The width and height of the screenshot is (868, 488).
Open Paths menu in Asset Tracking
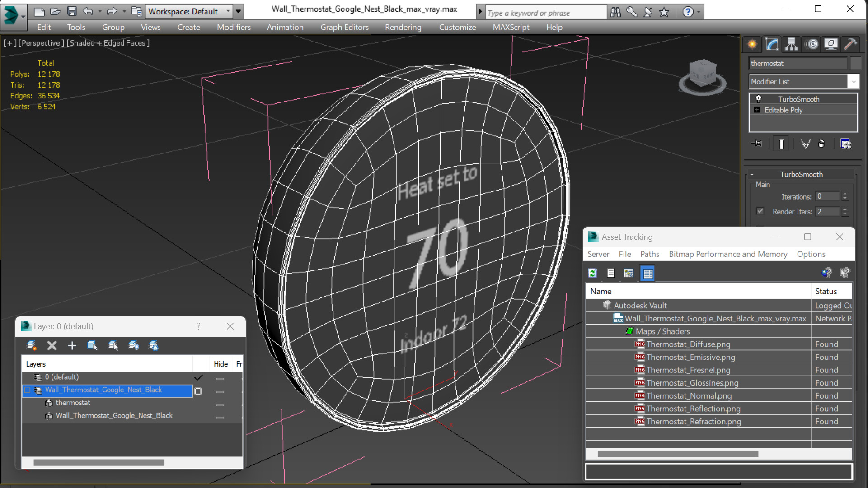650,254
